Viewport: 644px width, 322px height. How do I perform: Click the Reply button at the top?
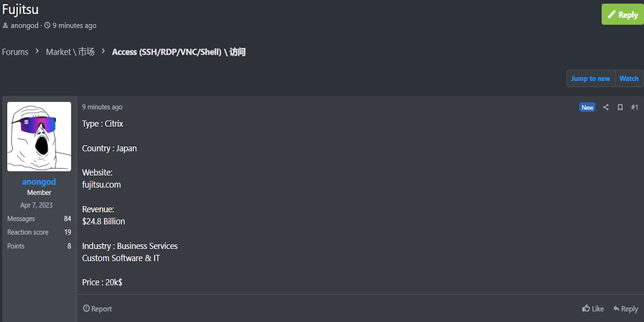(x=622, y=14)
